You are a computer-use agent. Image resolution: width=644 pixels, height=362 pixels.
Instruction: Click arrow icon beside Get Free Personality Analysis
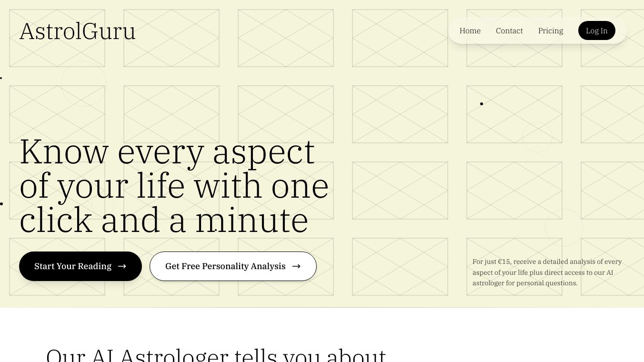[x=296, y=266]
